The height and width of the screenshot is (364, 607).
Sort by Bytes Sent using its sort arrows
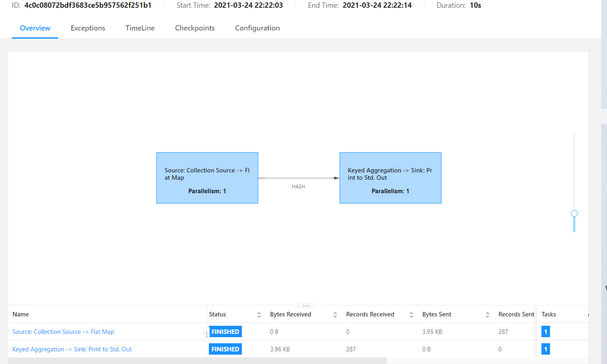[487, 314]
